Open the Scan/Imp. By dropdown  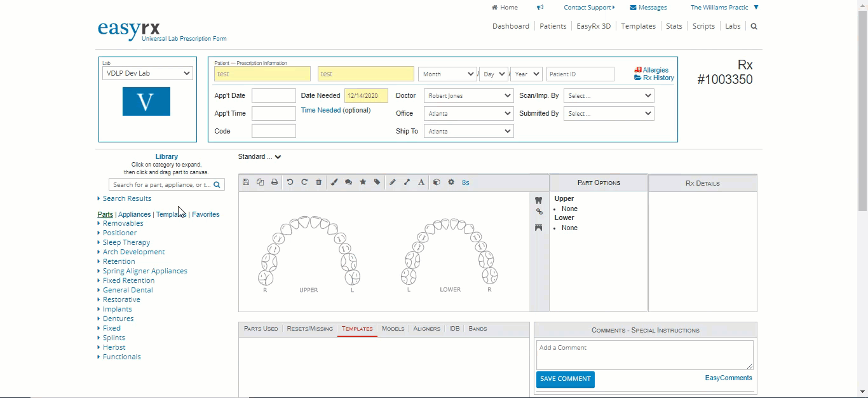click(x=609, y=95)
